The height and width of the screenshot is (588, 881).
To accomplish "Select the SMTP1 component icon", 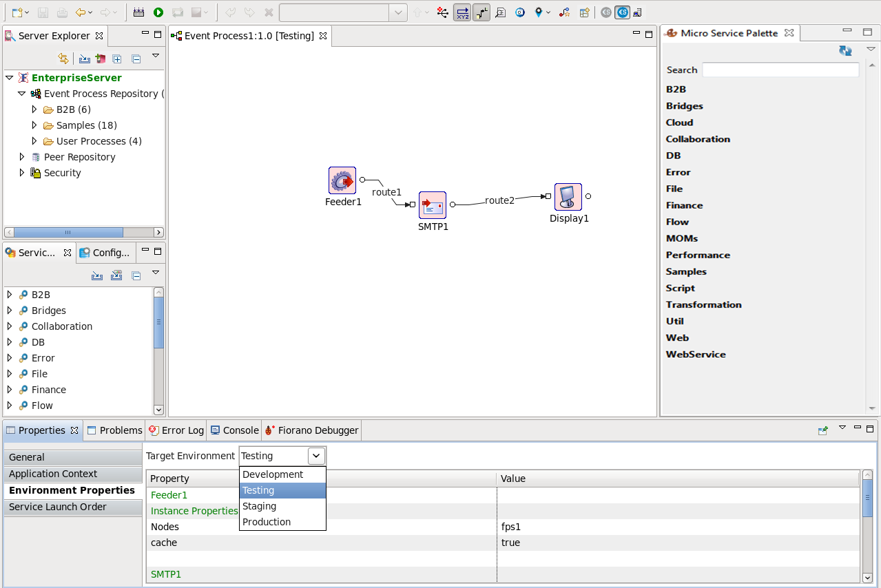I will click(x=433, y=205).
